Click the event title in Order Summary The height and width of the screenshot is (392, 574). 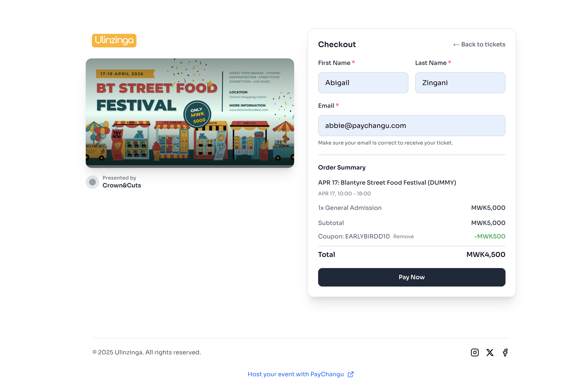pos(387,183)
